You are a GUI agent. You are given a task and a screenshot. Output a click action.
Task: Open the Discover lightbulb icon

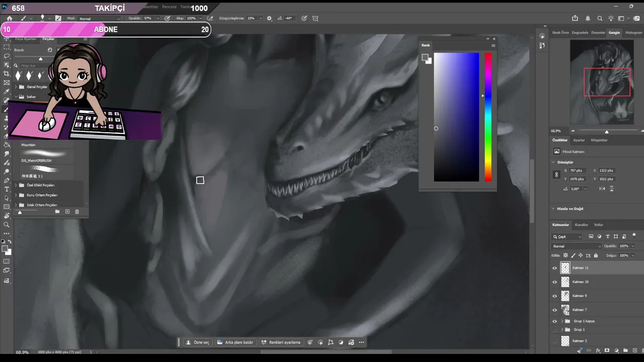611,18
